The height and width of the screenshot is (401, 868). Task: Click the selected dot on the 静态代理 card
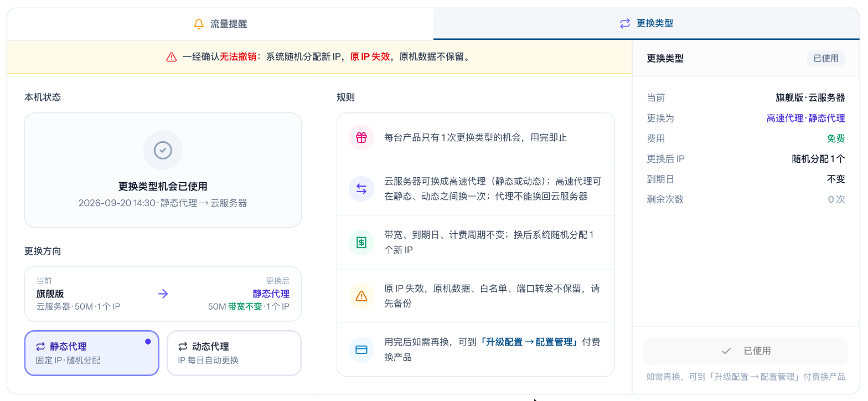pos(148,342)
